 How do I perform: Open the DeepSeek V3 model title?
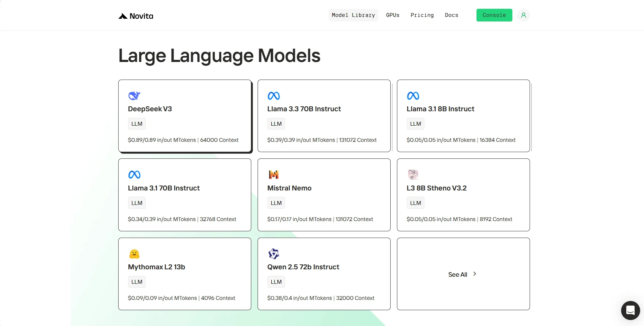click(150, 109)
